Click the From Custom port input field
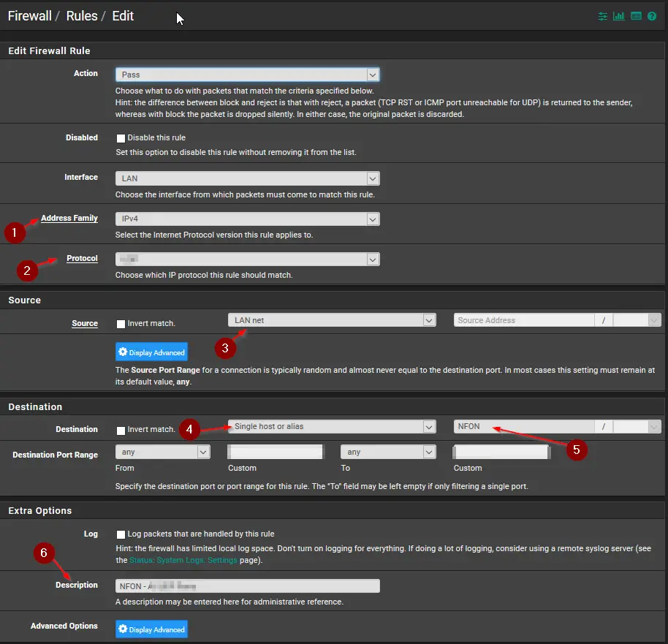Screen dimensions: 668x644 coord(276,452)
